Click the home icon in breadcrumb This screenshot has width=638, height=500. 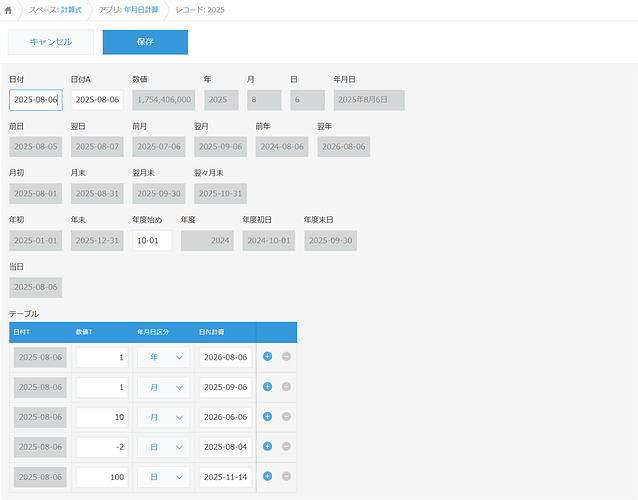click(12, 9)
